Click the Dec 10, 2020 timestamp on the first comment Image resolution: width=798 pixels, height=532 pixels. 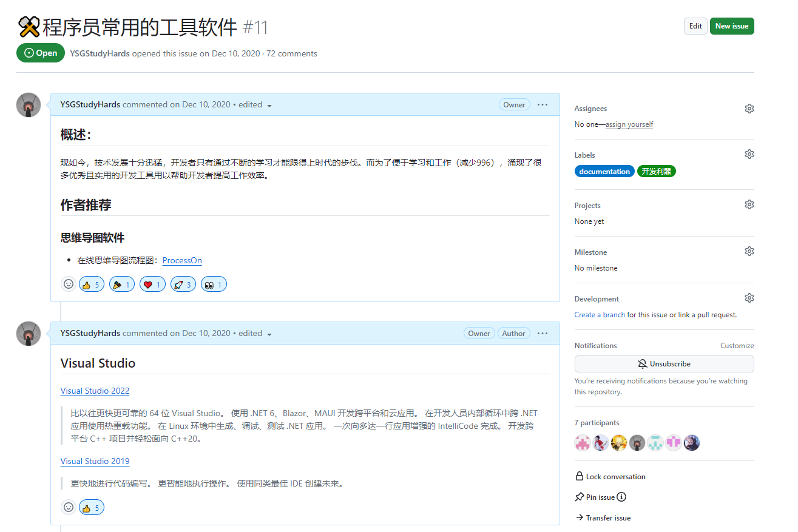click(206, 105)
